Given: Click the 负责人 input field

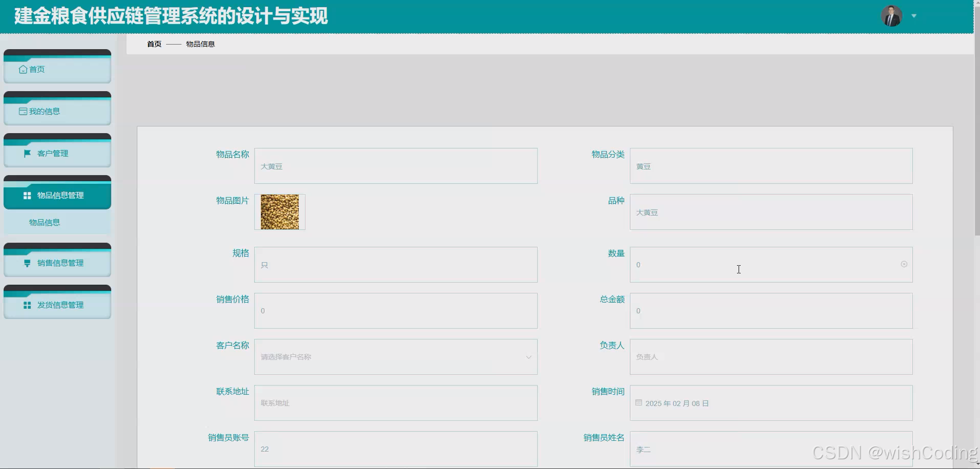Looking at the screenshot, I should click(771, 357).
